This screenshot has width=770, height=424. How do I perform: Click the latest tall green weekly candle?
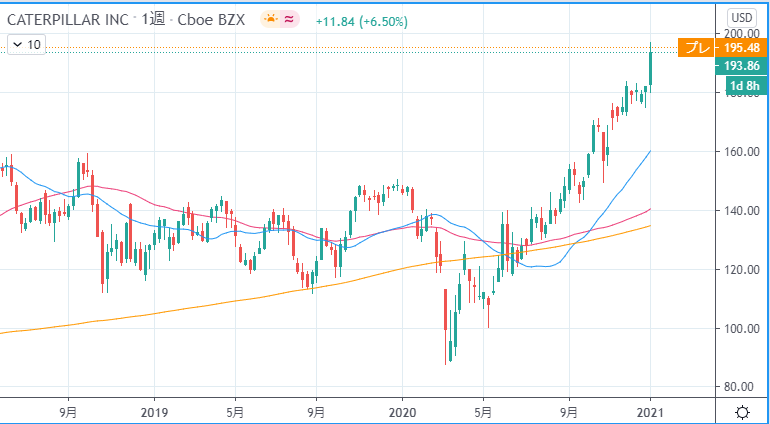650,68
